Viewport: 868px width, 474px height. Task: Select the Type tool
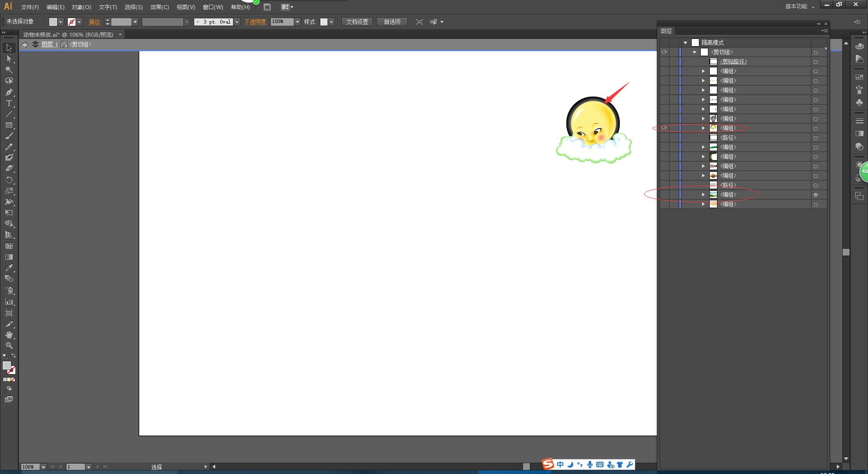click(x=9, y=103)
